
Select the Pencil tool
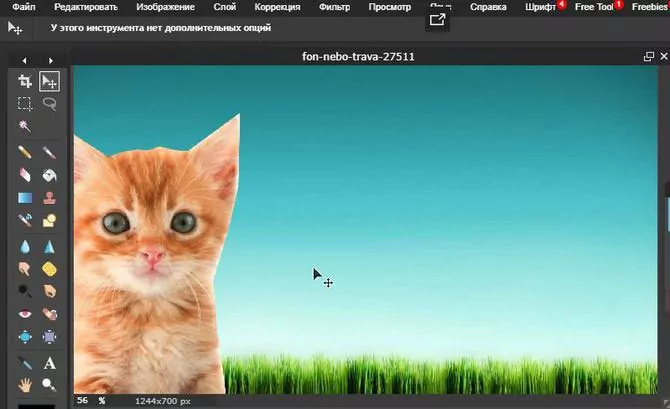tap(25, 152)
